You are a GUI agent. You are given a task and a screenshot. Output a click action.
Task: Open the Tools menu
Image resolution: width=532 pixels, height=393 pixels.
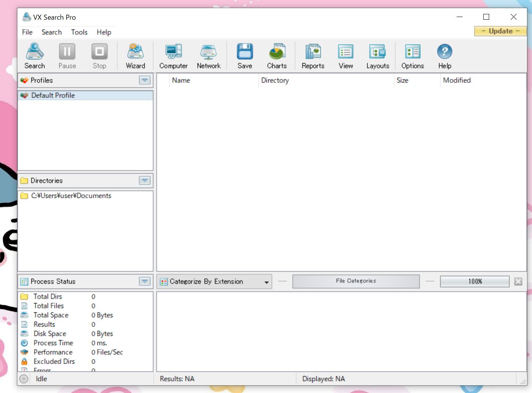pyautogui.click(x=79, y=32)
